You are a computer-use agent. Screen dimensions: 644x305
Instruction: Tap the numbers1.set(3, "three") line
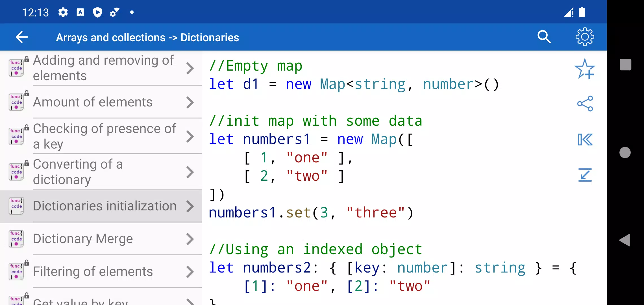pyautogui.click(x=311, y=213)
